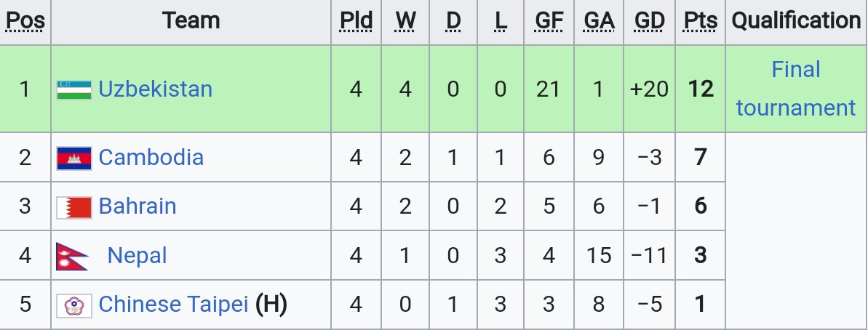This screenshot has width=868, height=330.
Task: Open the Cambodia team link
Action: coord(151,158)
